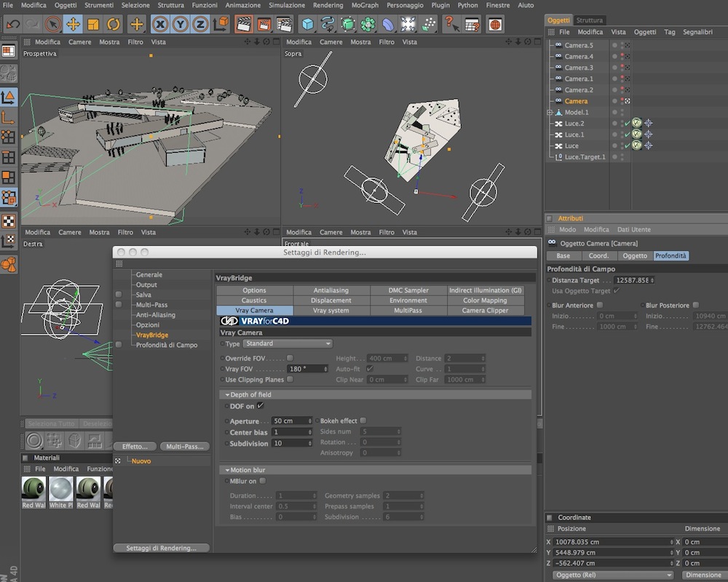Image resolution: width=728 pixels, height=582 pixels.
Task: Enable the Bokeh effect checkbox
Action: (363, 420)
